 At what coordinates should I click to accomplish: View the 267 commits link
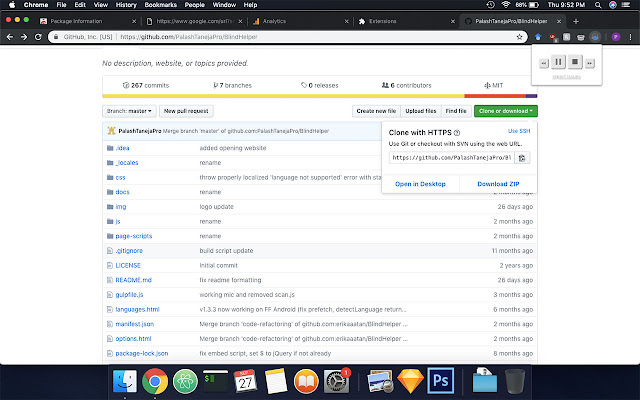[146, 85]
